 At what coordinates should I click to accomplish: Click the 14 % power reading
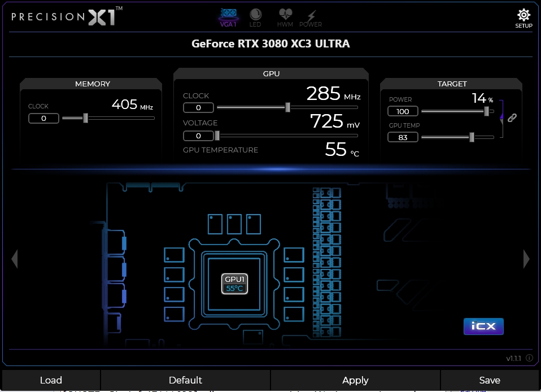pyautogui.click(x=483, y=98)
